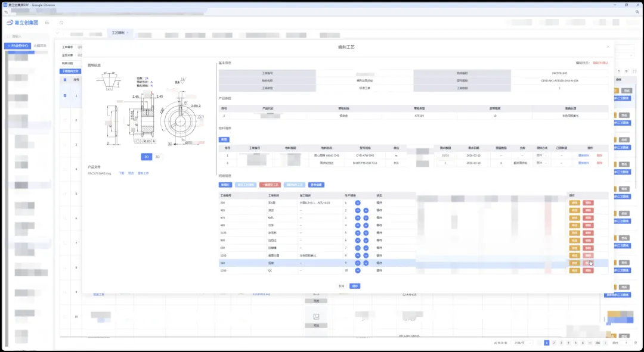Move process 470 down one step
Image resolution: width=644 pixels, height=352 pixels.
click(x=366, y=218)
